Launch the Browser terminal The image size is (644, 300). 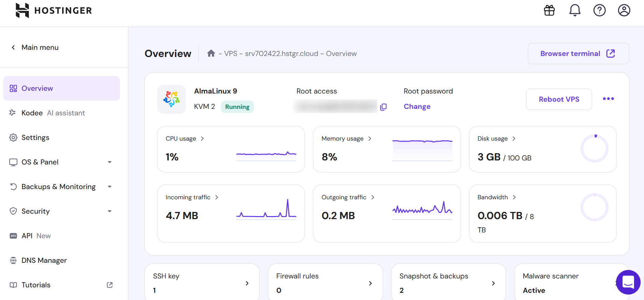(x=578, y=54)
